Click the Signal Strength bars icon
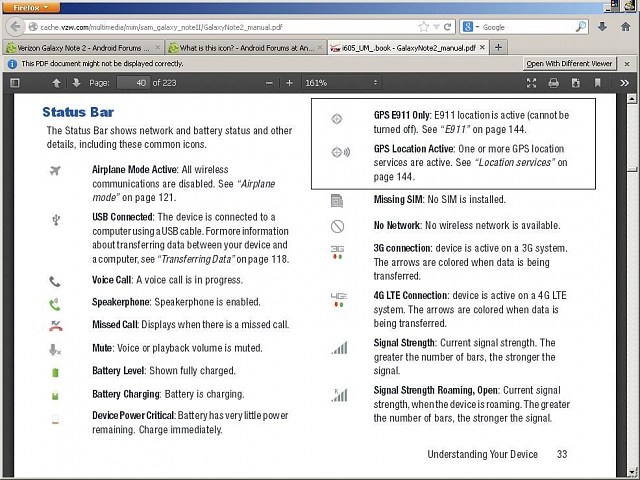This screenshot has height=480, width=640. click(340, 348)
